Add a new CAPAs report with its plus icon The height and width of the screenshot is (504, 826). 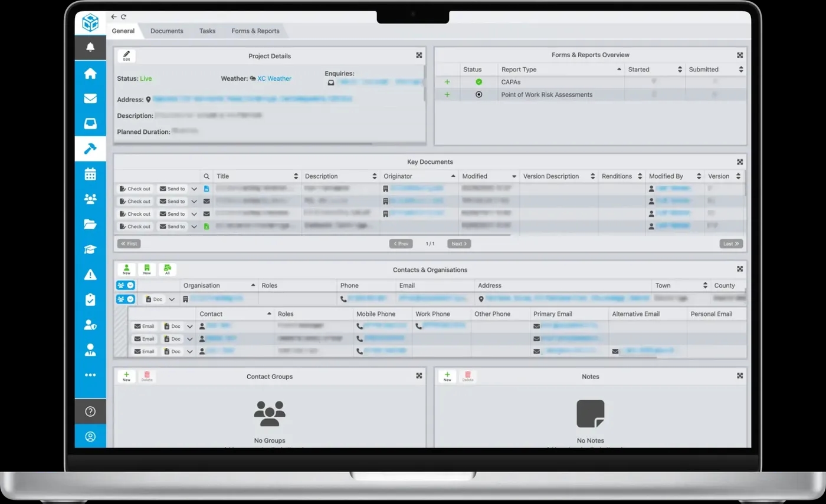pyautogui.click(x=447, y=82)
